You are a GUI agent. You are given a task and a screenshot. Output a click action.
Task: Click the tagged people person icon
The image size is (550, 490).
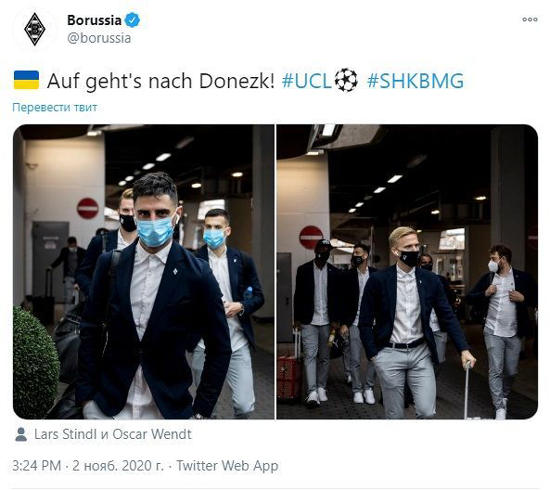(21, 434)
